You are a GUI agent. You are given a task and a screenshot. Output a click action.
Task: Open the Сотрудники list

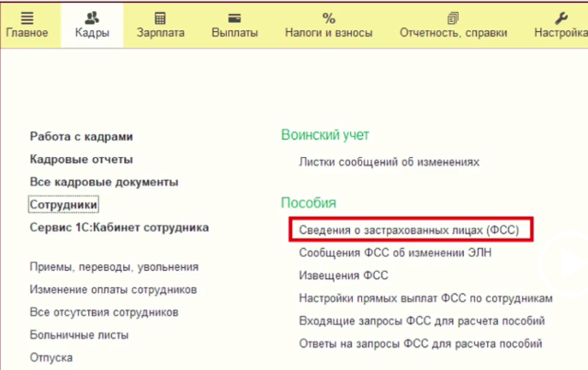pos(63,205)
